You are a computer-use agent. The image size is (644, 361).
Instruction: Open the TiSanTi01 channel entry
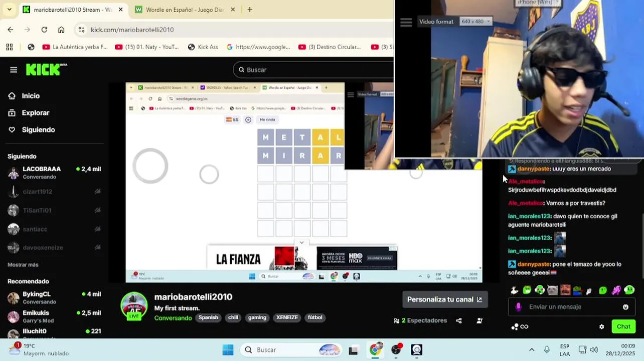coord(54,211)
